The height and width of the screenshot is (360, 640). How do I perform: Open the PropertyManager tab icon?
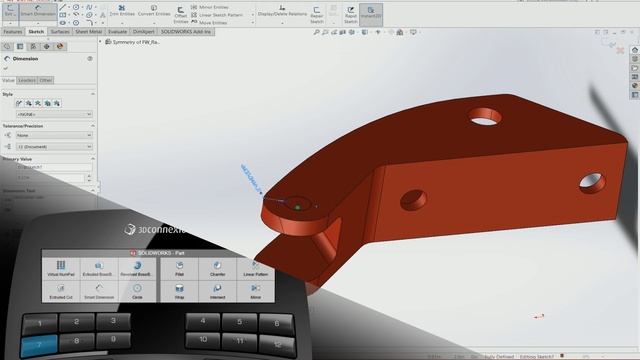pos(20,47)
